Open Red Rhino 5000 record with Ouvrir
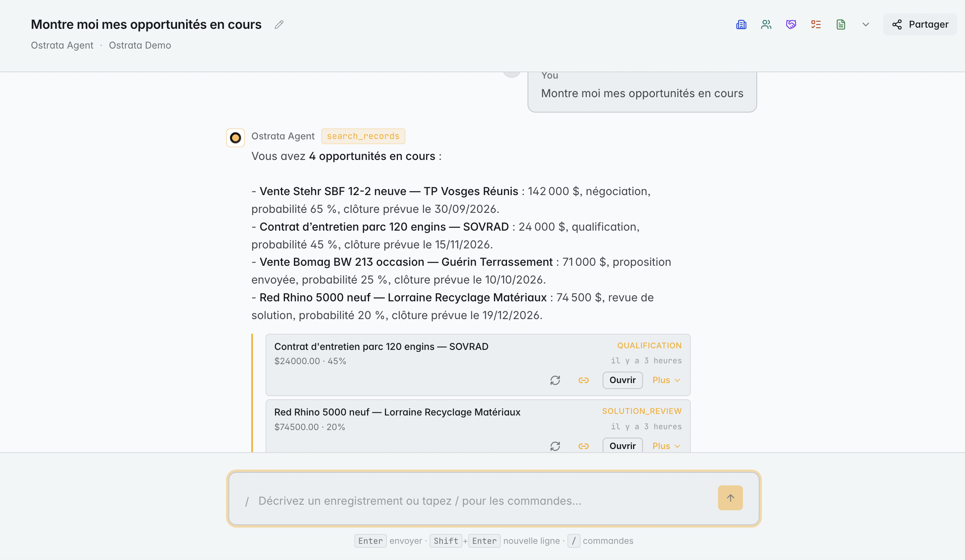This screenshot has width=965, height=560. (x=622, y=445)
